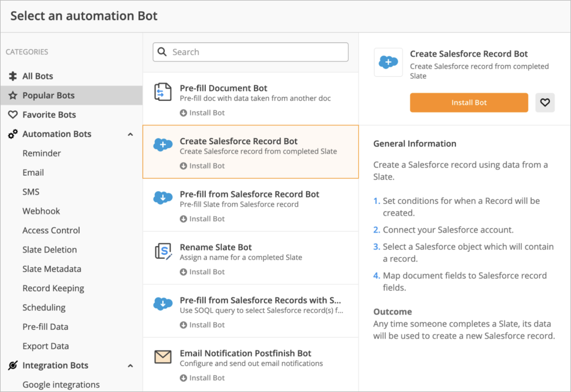571x392 pixels.
Task: Click the Integration Bots plug icon
Action: coord(13,365)
